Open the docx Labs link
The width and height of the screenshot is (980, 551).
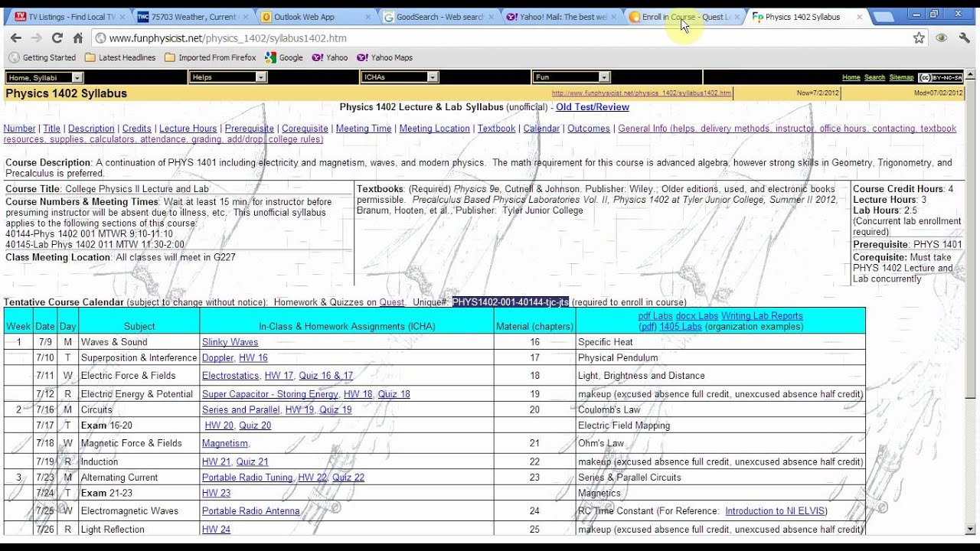(697, 316)
